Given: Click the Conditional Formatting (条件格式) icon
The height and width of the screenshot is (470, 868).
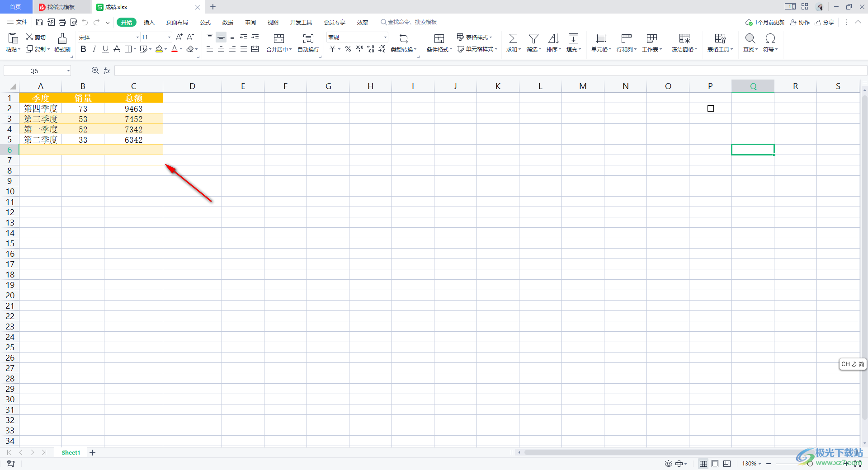Looking at the screenshot, I should pos(439,38).
